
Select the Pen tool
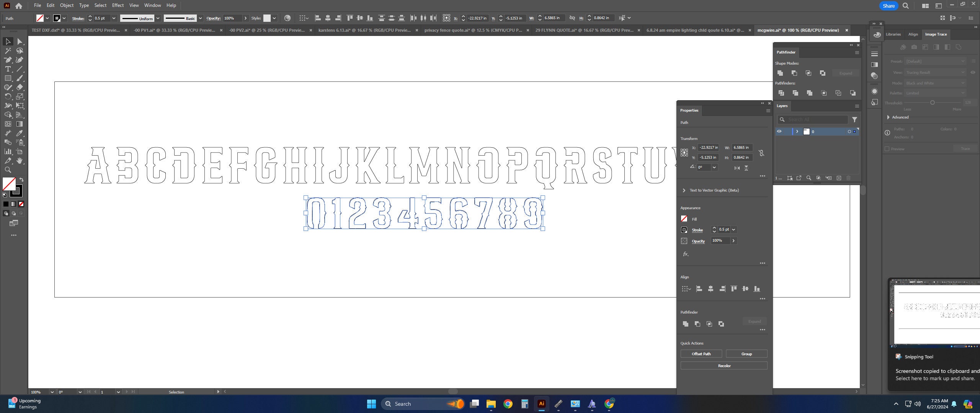click(8, 59)
